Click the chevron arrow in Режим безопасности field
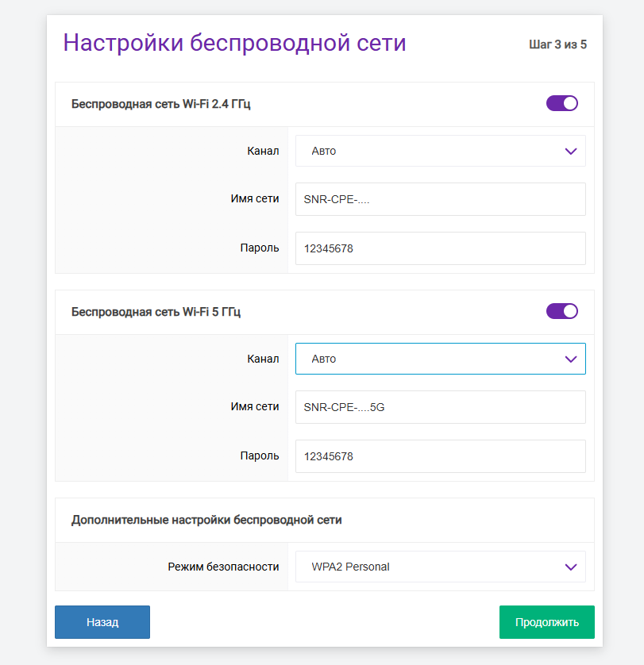The width and height of the screenshot is (644, 665). pyautogui.click(x=570, y=567)
